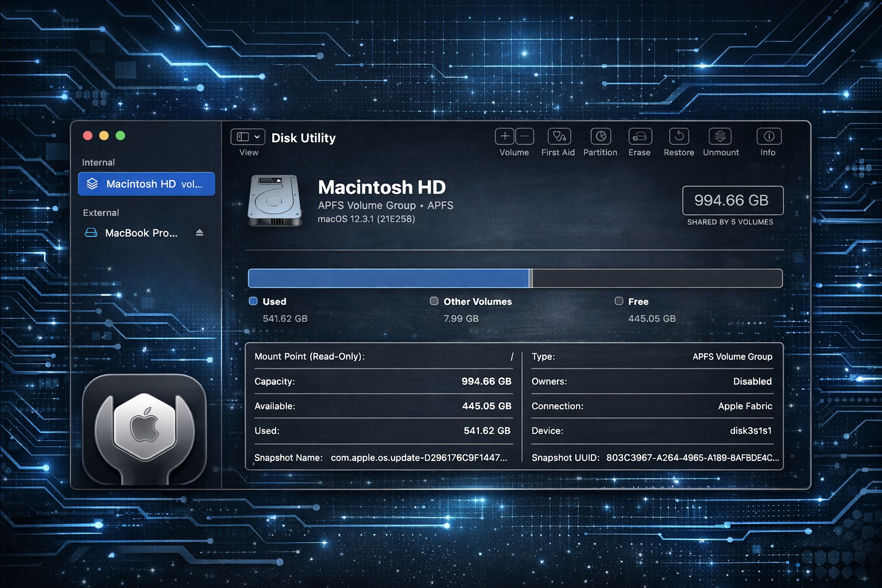The width and height of the screenshot is (882, 588).
Task: Click the truncated Snapshot Name link
Action: (419, 458)
